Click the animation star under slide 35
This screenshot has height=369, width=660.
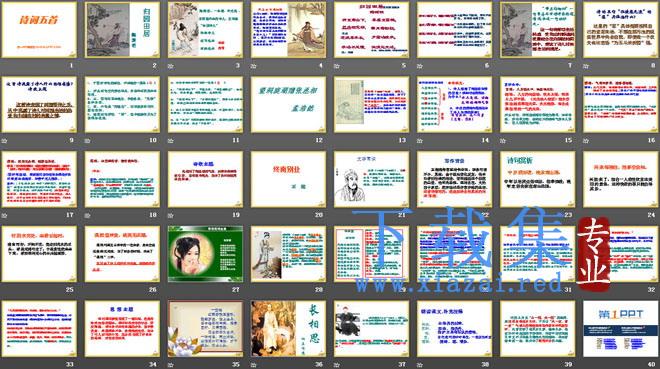(171, 365)
